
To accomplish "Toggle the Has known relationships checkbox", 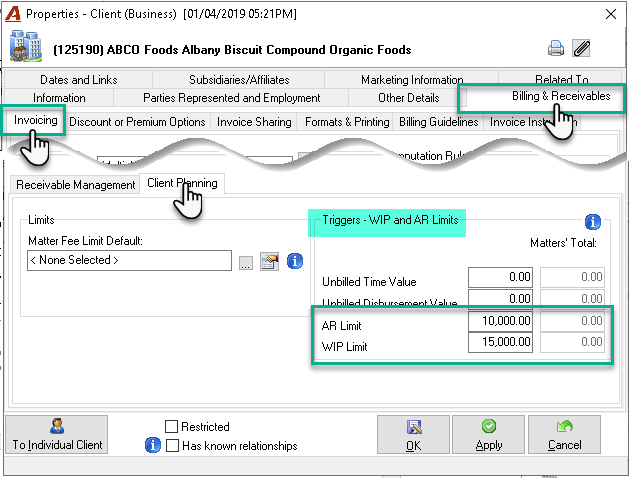I will click(172, 445).
